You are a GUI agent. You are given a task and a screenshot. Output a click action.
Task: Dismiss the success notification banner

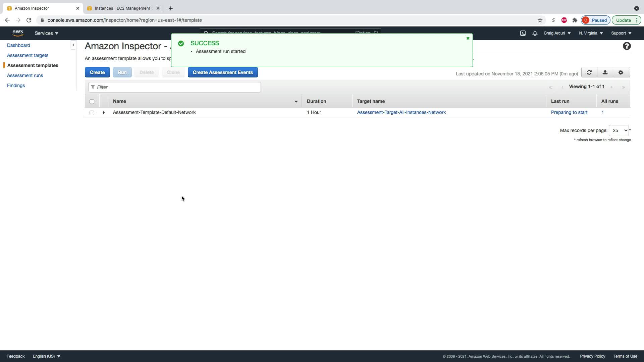[468, 38]
